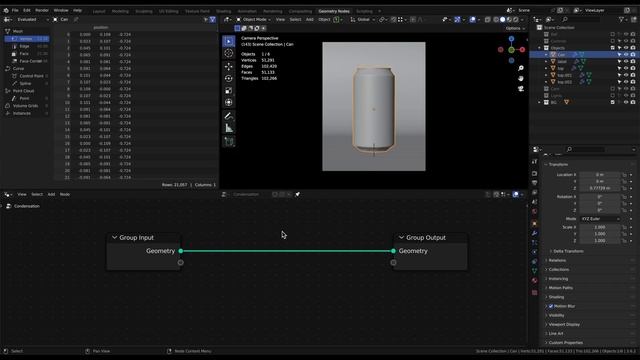Select the Add Cube tool
Viewport: 640px width, 360px height.
(x=229, y=142)
